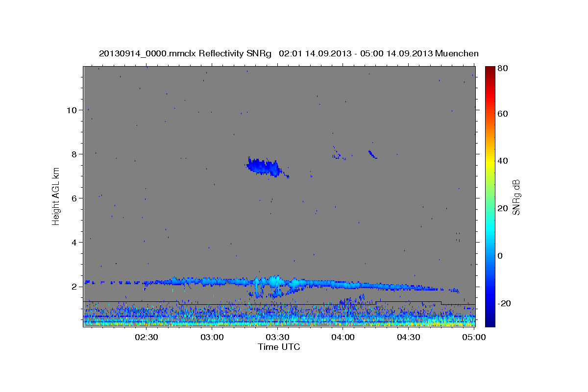Click the 04:30 time tick label
Screen dimensions: 588x392
pos(409,337)
